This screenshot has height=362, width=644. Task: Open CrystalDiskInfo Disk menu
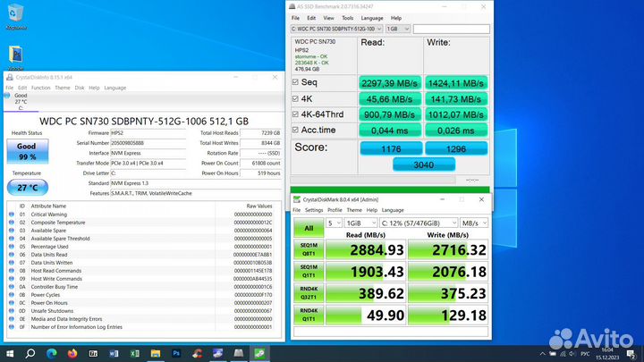click(80, 88)
